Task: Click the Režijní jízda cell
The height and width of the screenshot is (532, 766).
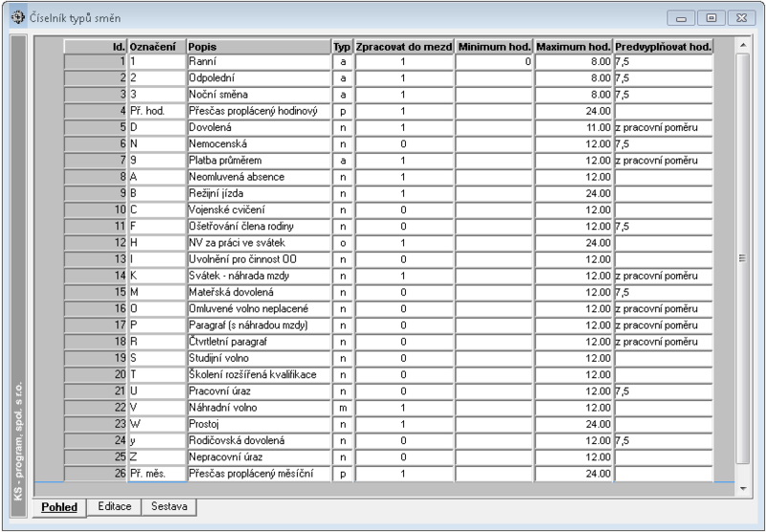Action: coord(259,194)
